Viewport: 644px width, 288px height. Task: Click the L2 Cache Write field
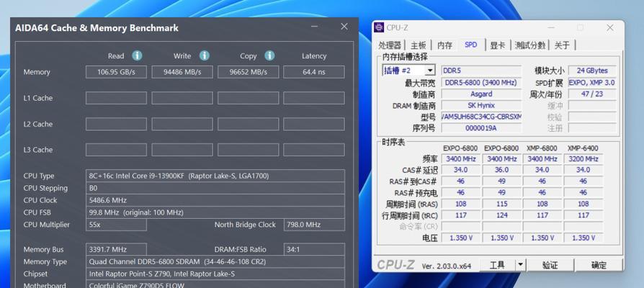tap(182, 124)
